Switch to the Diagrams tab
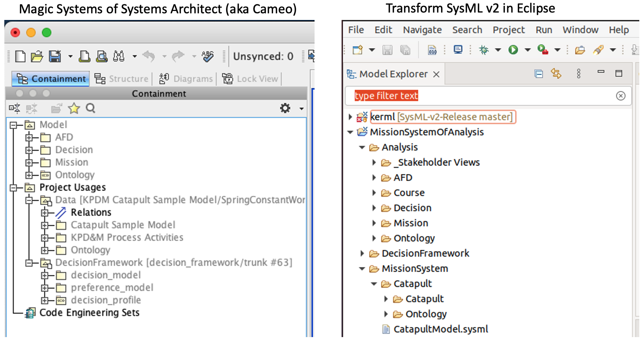Screen dimensions: 644x341 point(186,79)
